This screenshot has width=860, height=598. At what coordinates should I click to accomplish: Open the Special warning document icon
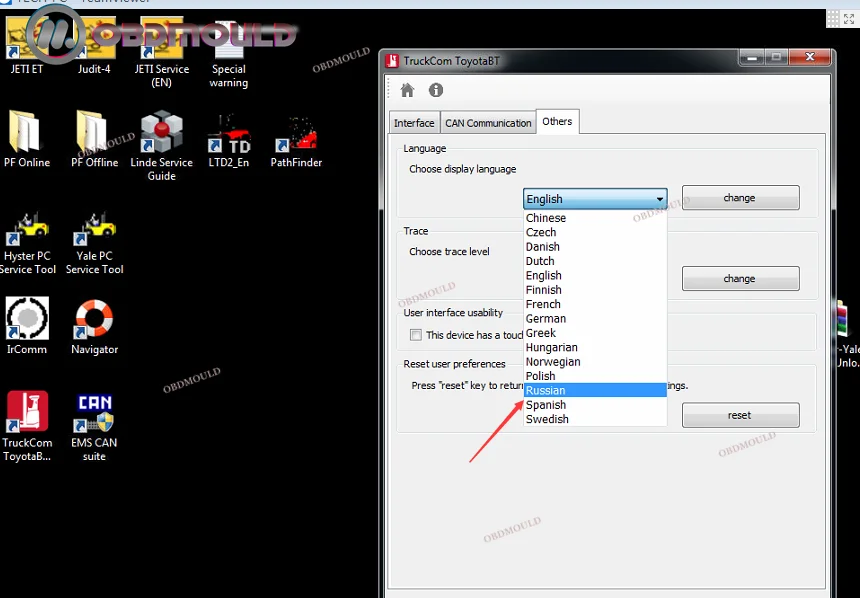pyautogui.click(x=229, y=53)
